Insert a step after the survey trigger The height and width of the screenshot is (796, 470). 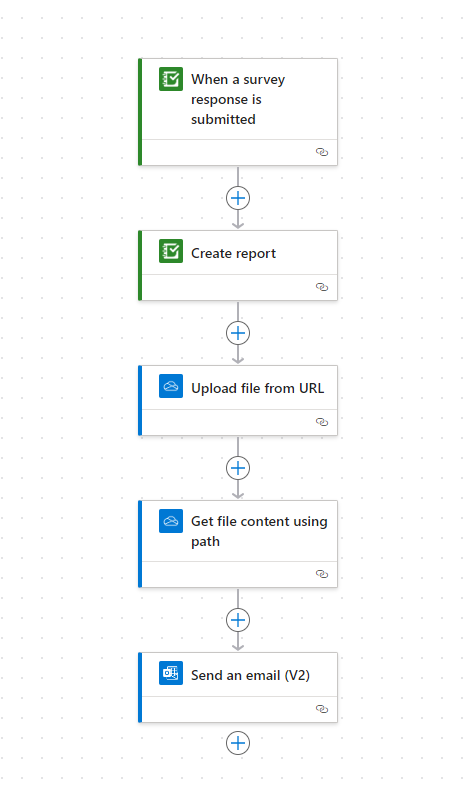tap(238, 198)
